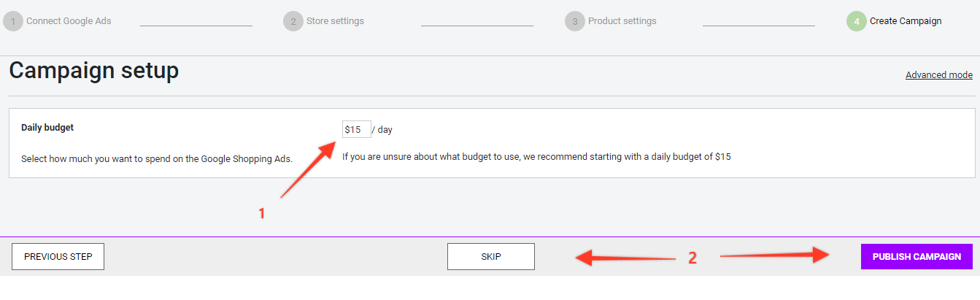
Task: Select the Create Campaign step label
Action: point(906,21)
